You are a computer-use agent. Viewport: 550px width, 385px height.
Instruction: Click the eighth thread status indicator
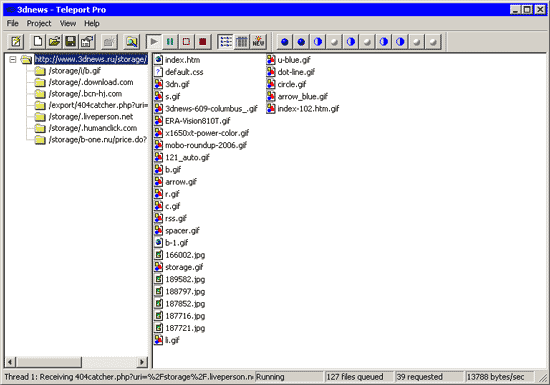[x=400, y=42]
